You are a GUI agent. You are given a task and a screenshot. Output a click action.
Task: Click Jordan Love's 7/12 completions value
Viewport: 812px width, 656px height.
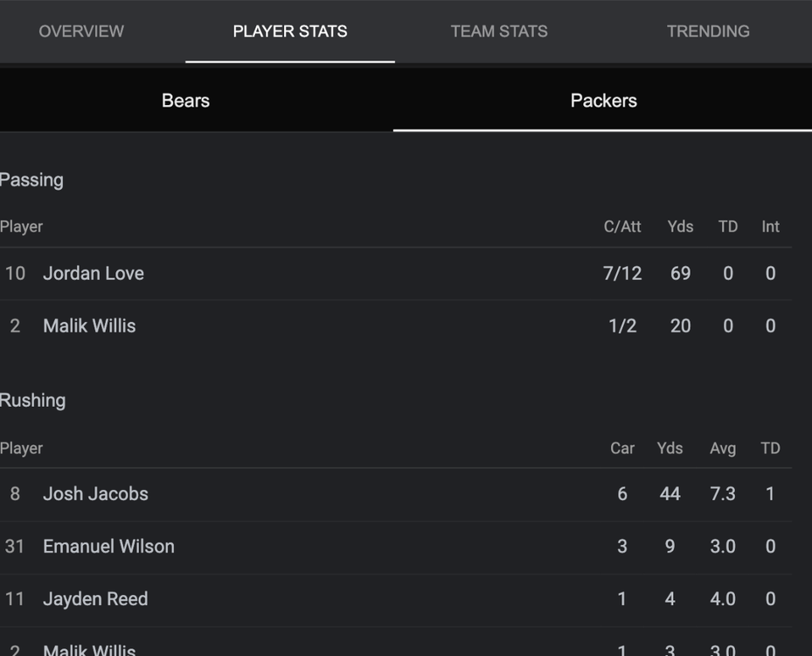tap(622, 274)
